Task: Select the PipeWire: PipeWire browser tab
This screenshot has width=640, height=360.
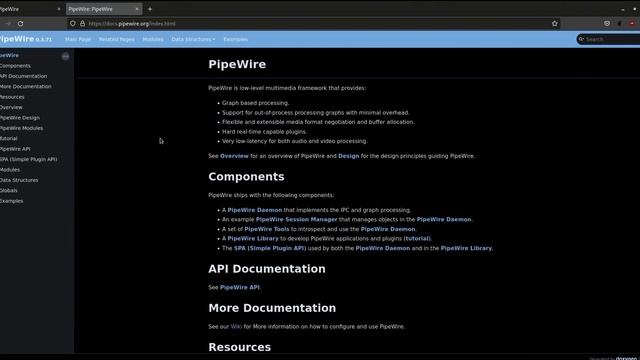Action: click(104, 9)
